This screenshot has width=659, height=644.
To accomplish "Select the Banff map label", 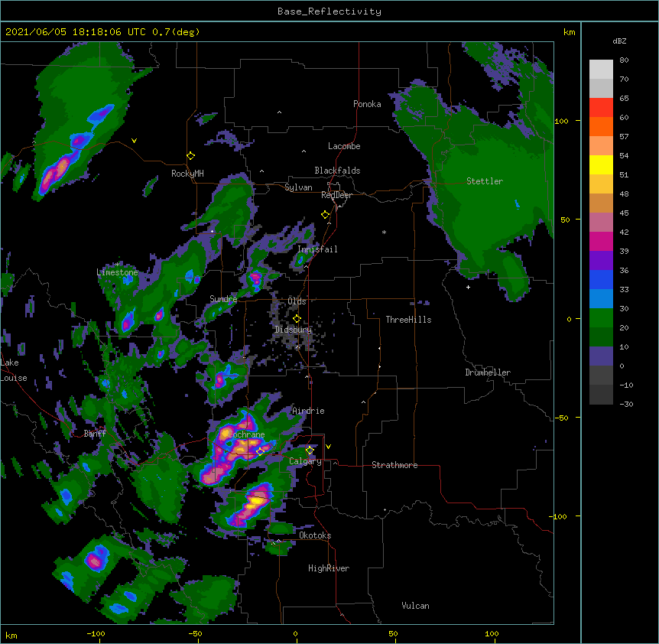I will [95, 434].
